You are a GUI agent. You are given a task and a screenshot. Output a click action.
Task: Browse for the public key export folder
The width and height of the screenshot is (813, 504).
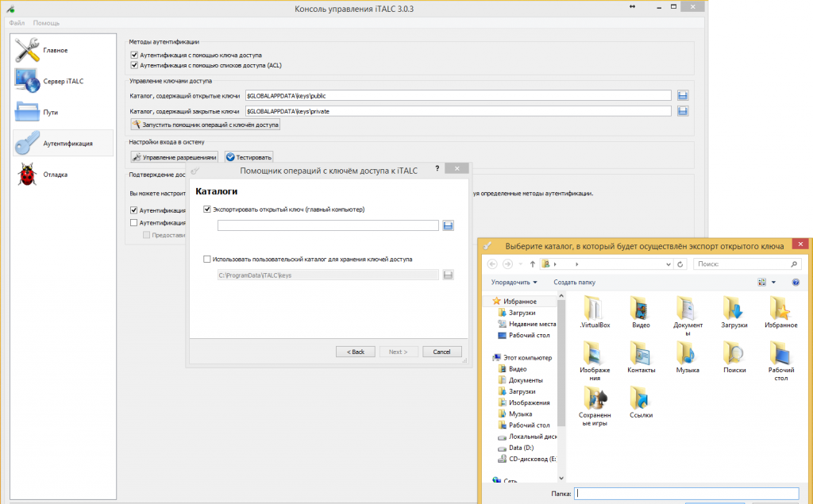[448, 225]
